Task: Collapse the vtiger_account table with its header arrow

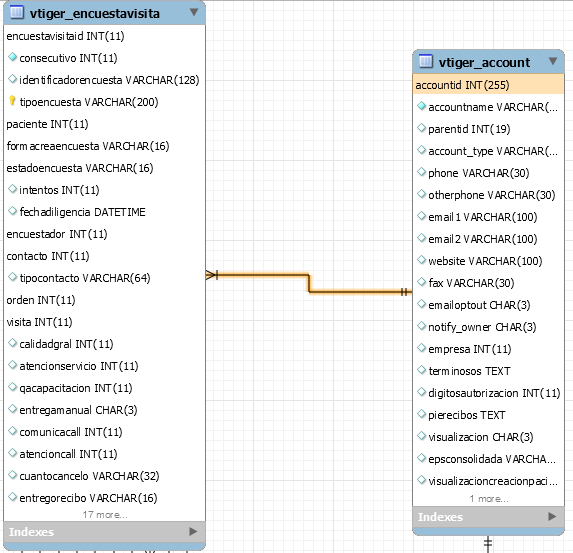Action: [553, 61]
